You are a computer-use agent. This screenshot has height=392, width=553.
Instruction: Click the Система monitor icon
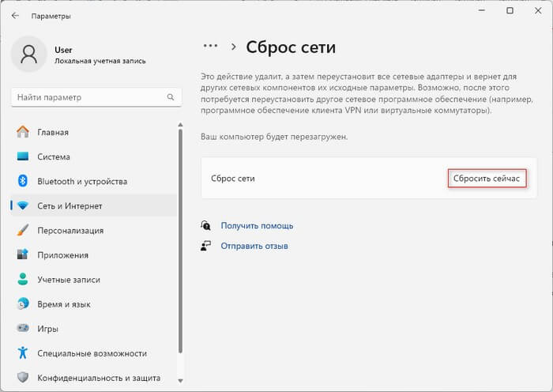[x=23, y=156]
